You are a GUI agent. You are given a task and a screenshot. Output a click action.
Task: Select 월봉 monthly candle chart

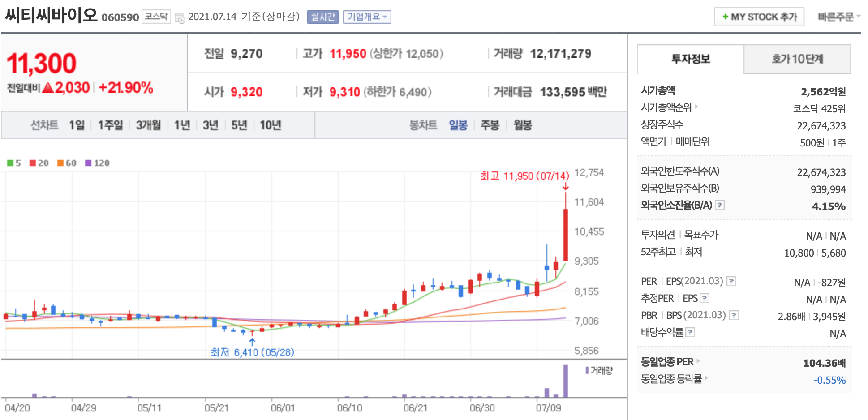pyautogui.click(x=523, y=125)
